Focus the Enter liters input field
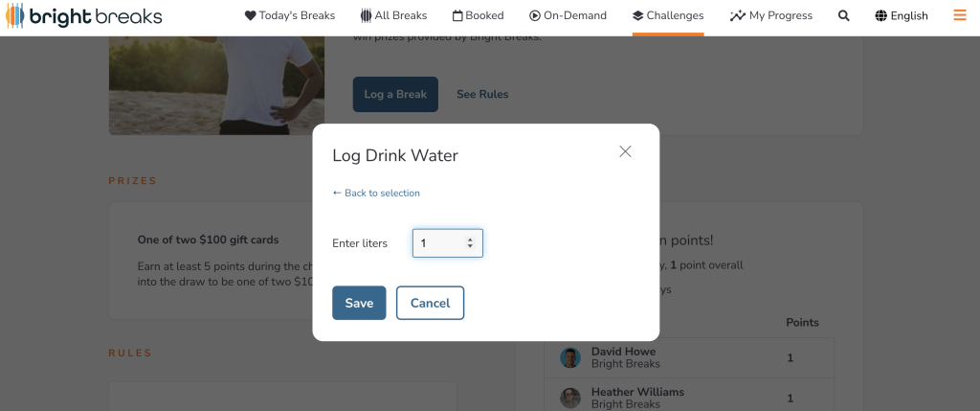This screenshot has width=980, height=411. (438, 243)
